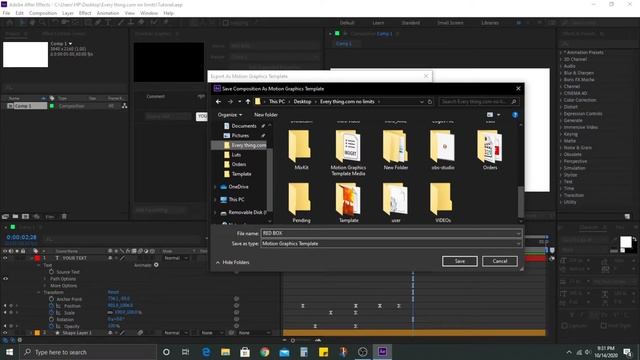Viewport: 640px width, 360px height.
Task: Click stopwatch for Opacity property
Action: point(51,326)
